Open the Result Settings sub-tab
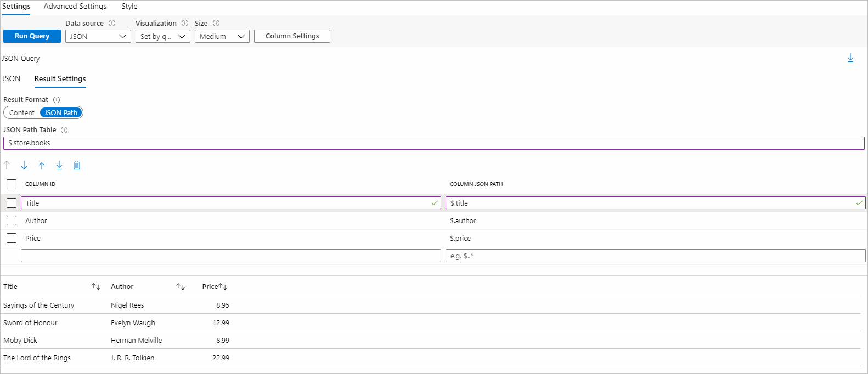Screen dimensions: 868x374 pos(60,79)
